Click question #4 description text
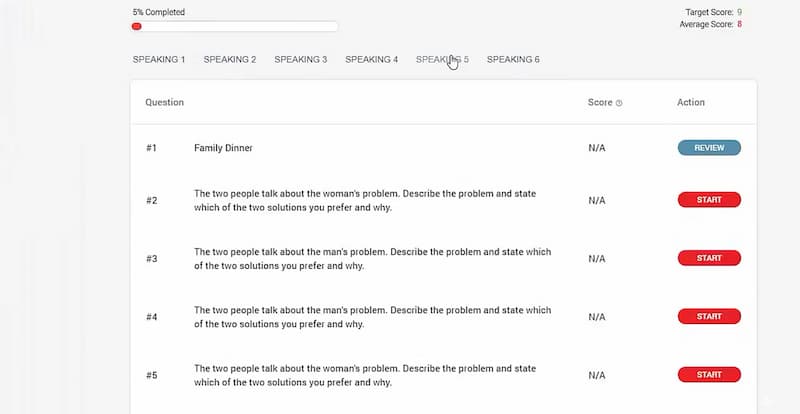Image resolution: width=800 pixels, height=414 pixels. pyautogui.click(x=372, y=317)
